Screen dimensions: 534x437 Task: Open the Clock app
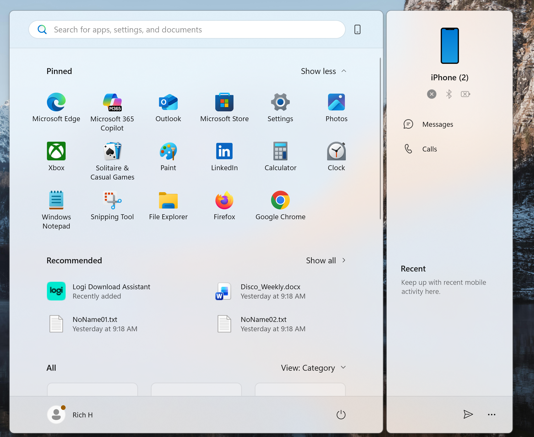click(x=336, y=157)
